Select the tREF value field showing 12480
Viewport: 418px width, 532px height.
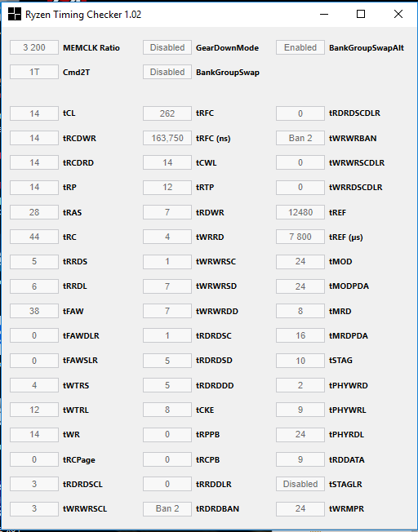(300, 212)
